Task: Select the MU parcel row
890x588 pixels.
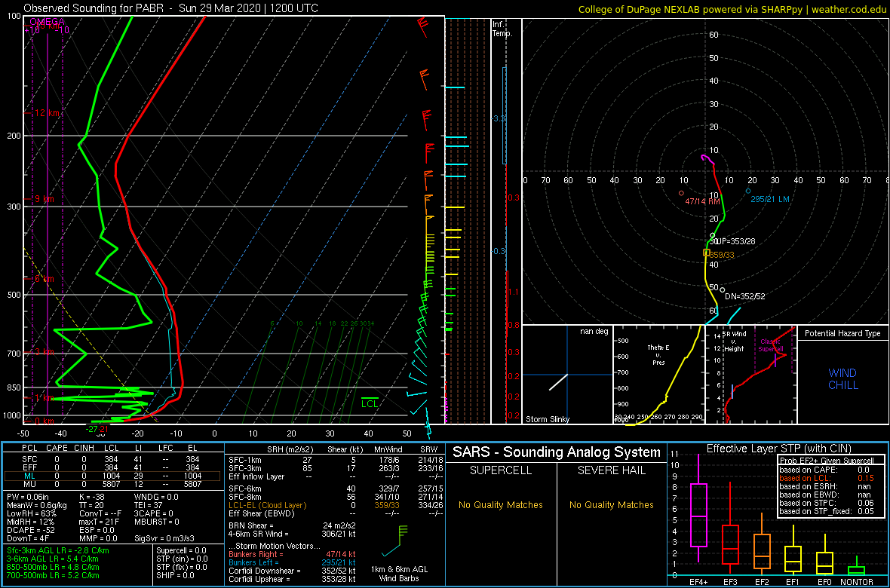Action: click(x=113, y=486)
